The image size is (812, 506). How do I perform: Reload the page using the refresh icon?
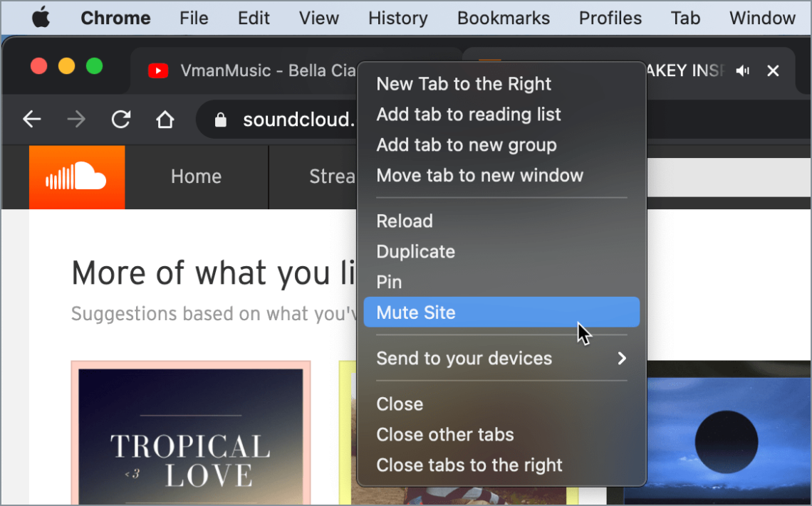click(x=120, y=120)
